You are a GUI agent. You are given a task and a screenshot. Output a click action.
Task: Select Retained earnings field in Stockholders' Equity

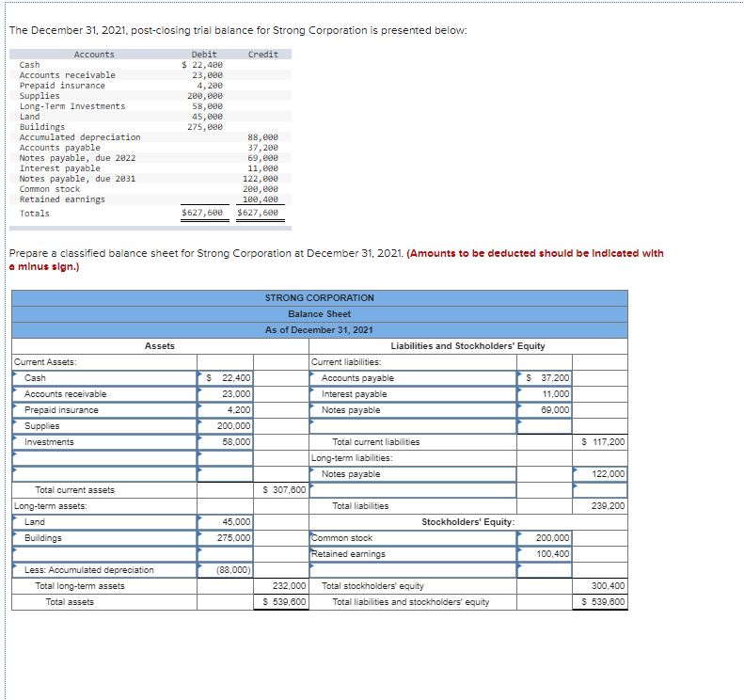pyautogui.click(x=413, y=554)
